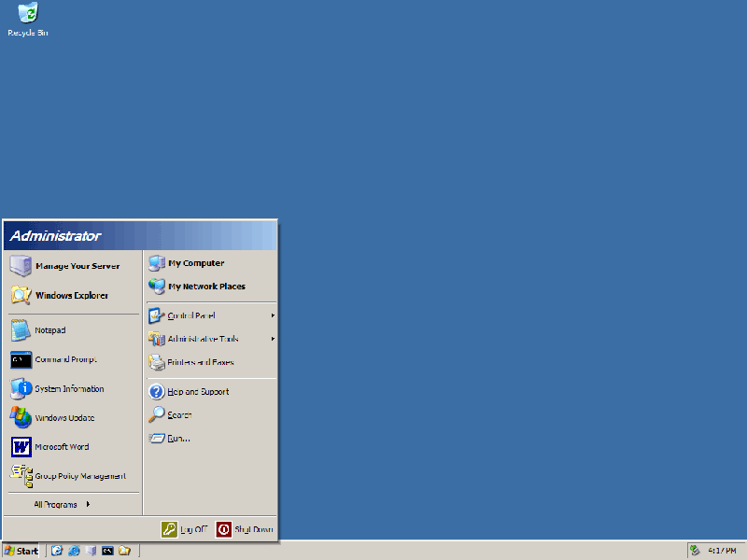
Task: Open Group Policy Management
Action: (x=79, y=476)
